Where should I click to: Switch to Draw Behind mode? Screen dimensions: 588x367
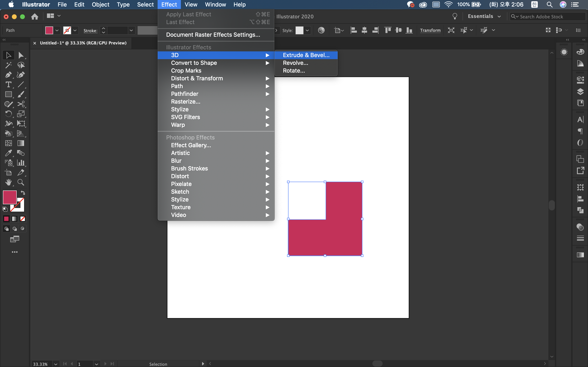pos(14,229)
